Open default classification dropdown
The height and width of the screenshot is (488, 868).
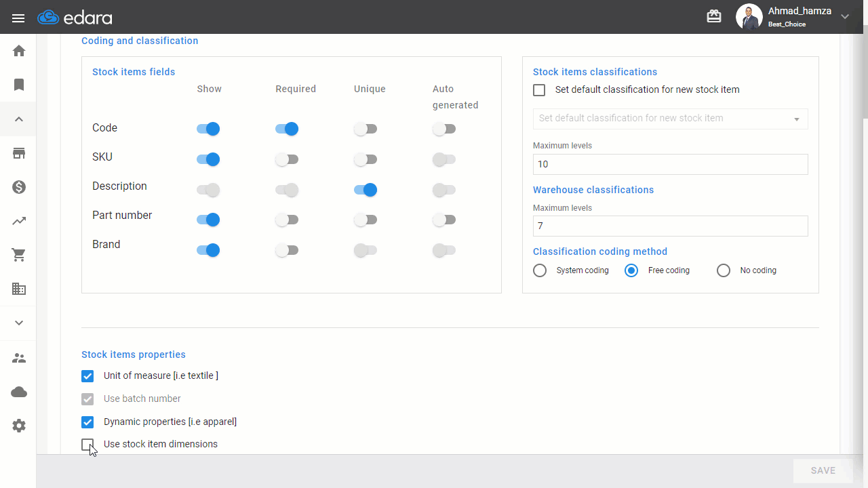pyautogui.click(x=671, y=119)
